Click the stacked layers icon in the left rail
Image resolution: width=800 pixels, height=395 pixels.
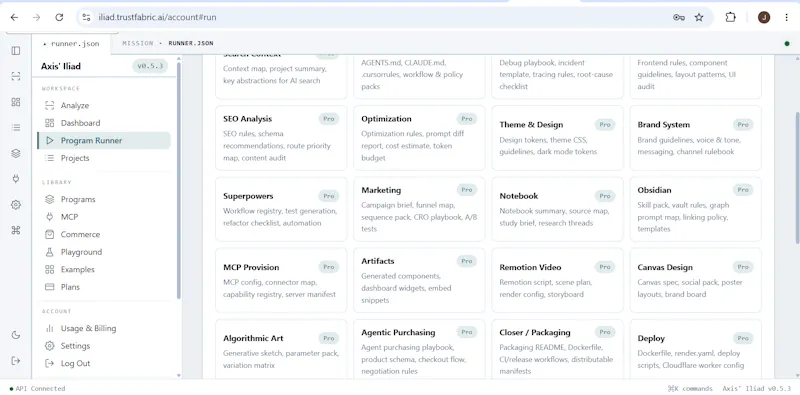[16, 153]
